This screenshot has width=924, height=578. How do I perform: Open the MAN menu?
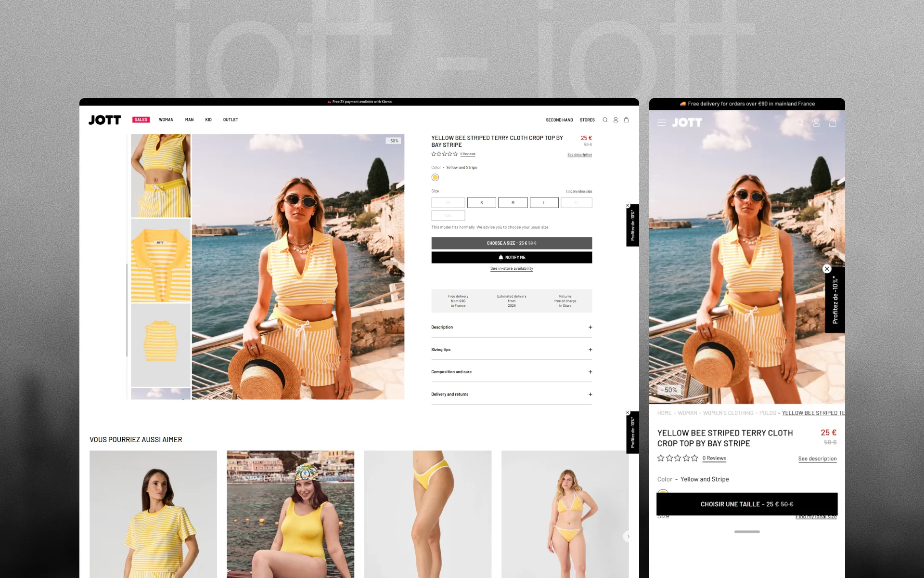(x=189, y=120)
